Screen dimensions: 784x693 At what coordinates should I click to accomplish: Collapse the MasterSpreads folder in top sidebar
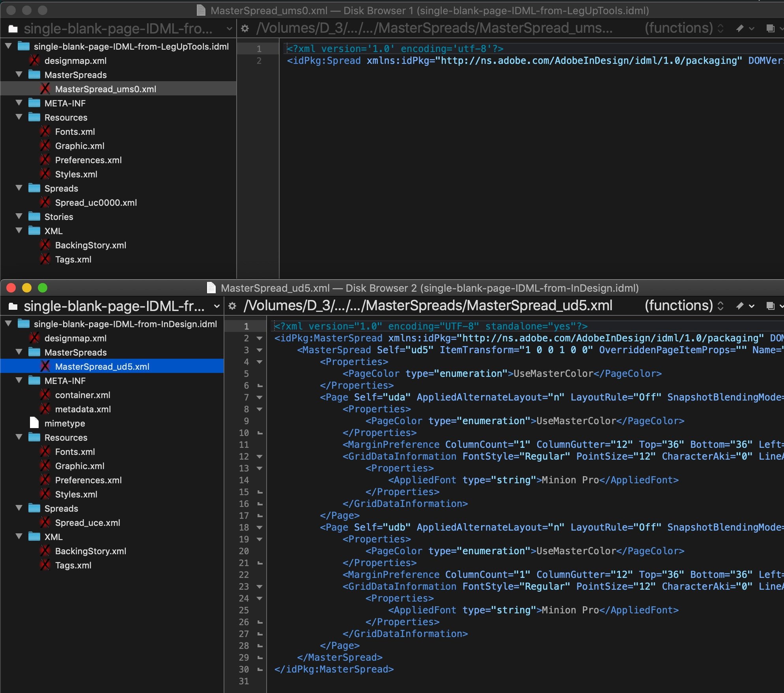coord(19,75)
